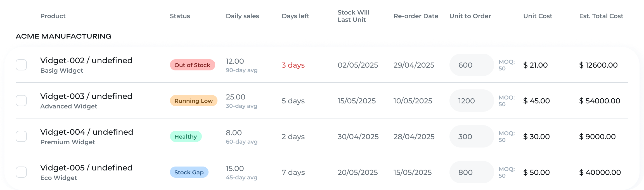Click the Est. Total Cost header
Viewport: 644px width, 190px height.
(x=601, y=16)
